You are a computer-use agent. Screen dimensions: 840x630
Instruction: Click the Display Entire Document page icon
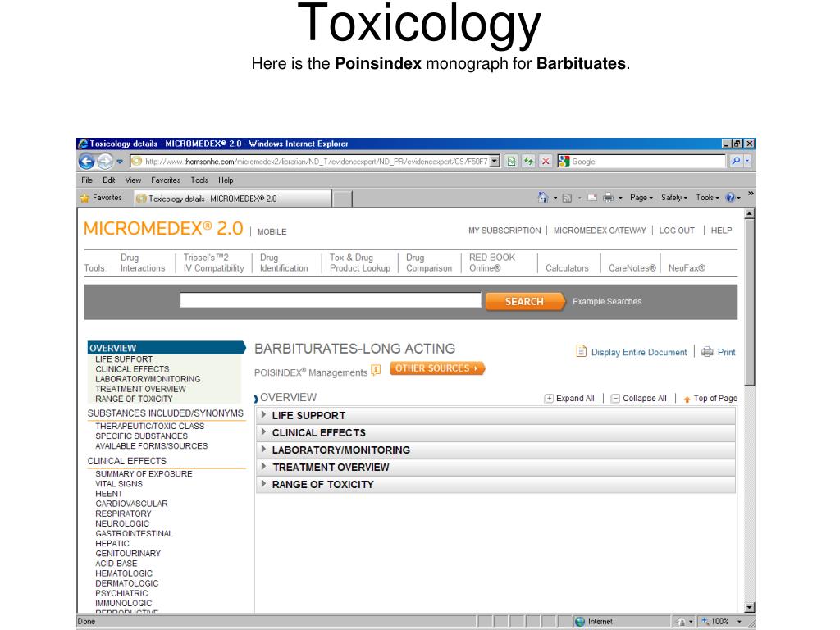click(x=582, y=351)
